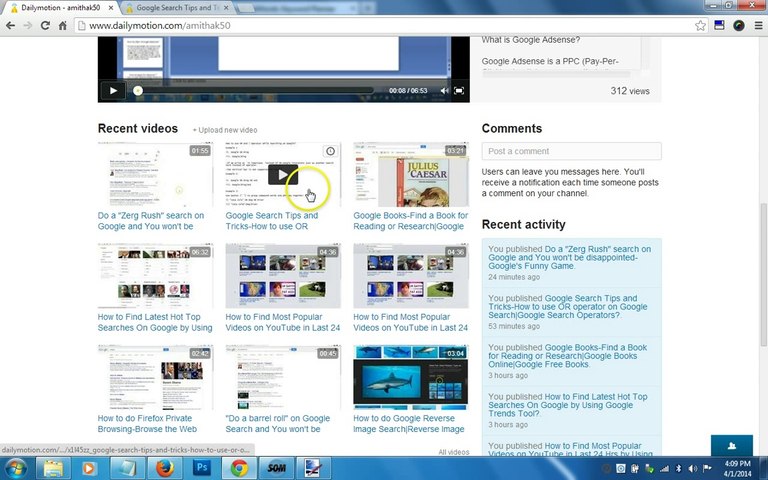Click the page vertical scrollbar

[764, 274]
